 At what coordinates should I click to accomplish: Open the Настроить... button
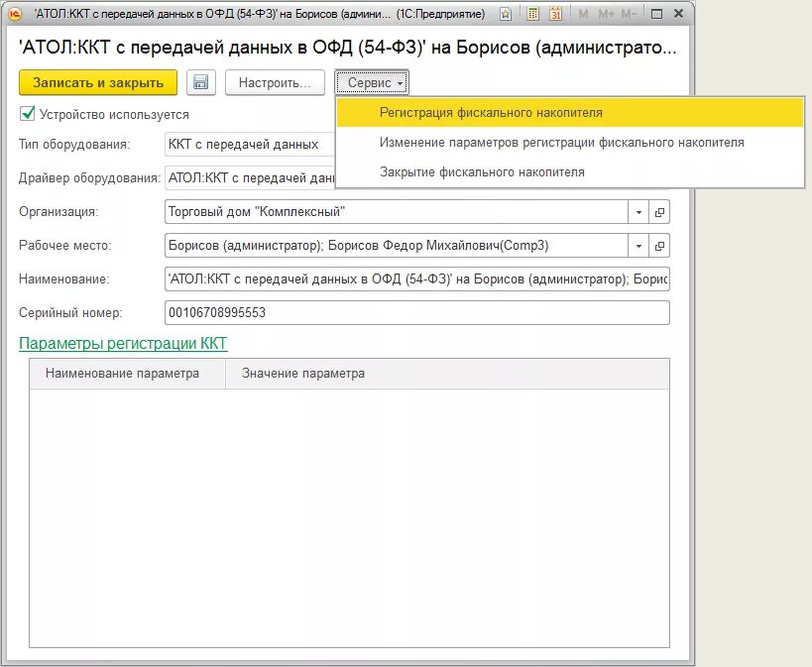coord(275,83)
